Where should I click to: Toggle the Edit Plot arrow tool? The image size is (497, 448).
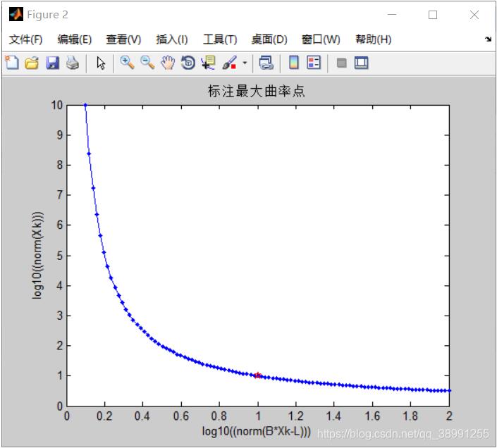point(101,63)
